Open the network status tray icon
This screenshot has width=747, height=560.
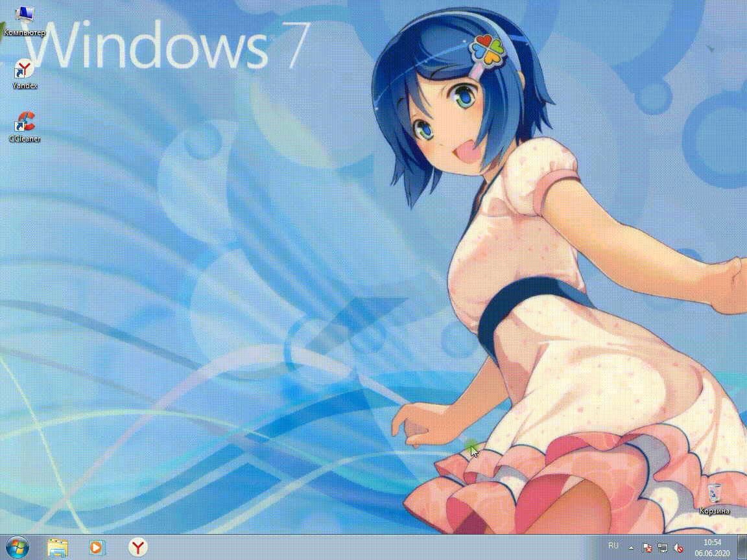click(663, 548)
